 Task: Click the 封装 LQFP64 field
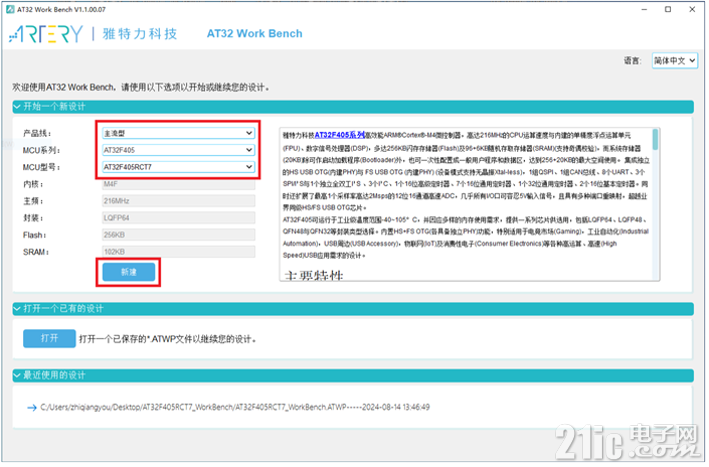pos(179,219)
